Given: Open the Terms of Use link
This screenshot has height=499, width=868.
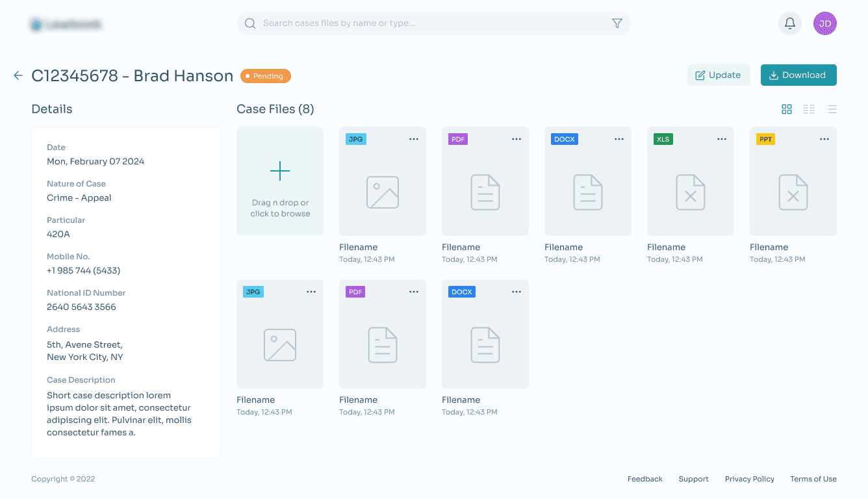Looking at the screenshot, I should 813,479.
